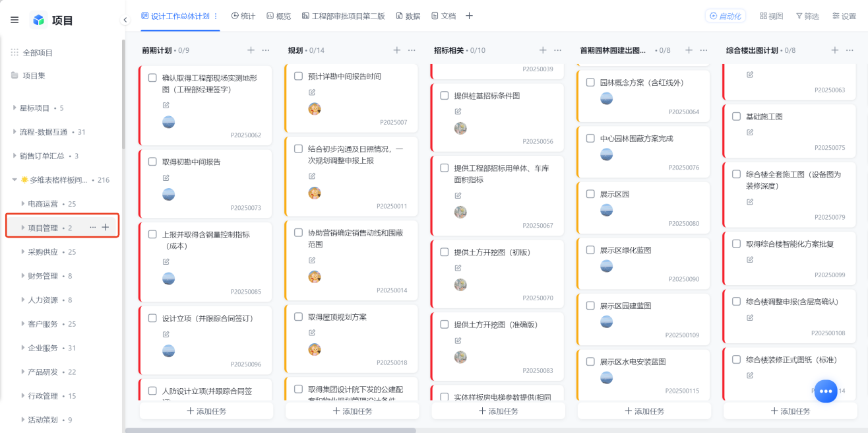Check the 中心园林围蔽方案完成 task checkbox
Viewport: 868px width, 433px height.
click(590, 139)
